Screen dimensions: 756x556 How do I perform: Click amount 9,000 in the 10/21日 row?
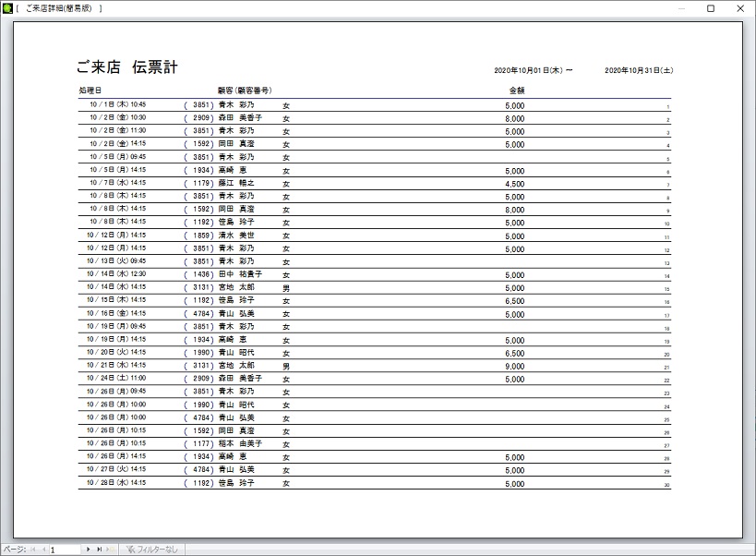pyautogui.click(x=515, y=367)
